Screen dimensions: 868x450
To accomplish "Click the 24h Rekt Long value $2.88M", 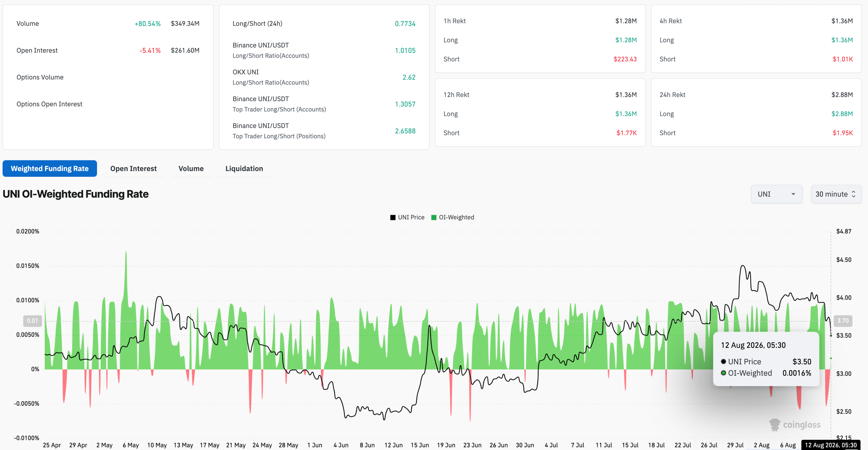I will pyautogui.click(x=842, y=114).
